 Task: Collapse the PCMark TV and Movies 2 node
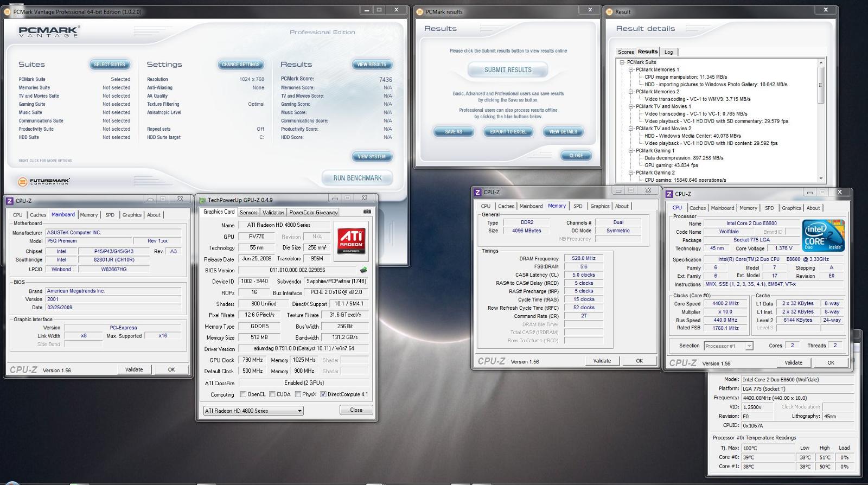click(631, 129)
